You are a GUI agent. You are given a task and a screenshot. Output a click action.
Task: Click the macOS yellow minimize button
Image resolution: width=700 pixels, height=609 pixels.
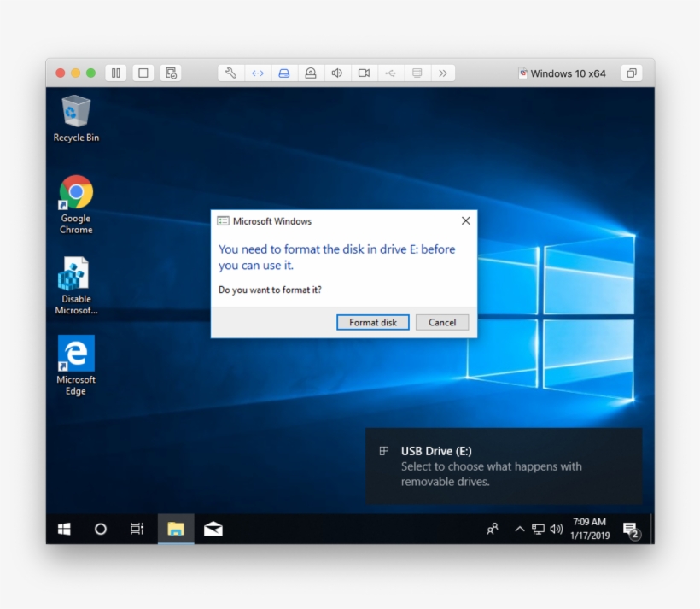pos(75,73)
